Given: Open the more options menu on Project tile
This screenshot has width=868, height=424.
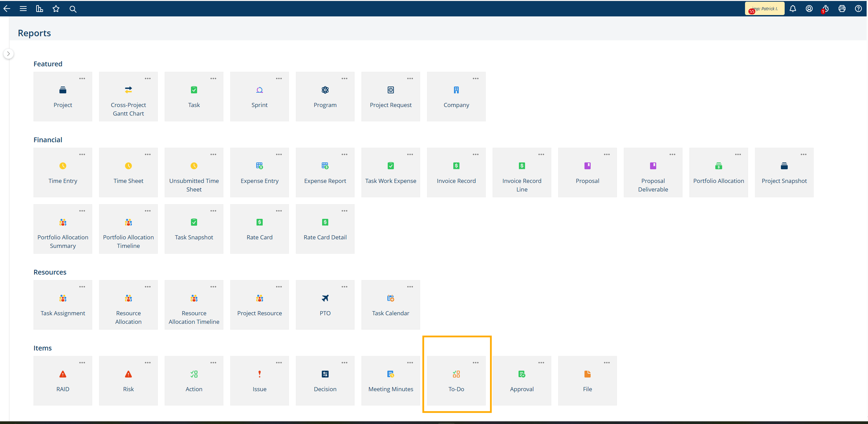Looking at the screenshot, I should pyautogui.click(x=82, y=79).
